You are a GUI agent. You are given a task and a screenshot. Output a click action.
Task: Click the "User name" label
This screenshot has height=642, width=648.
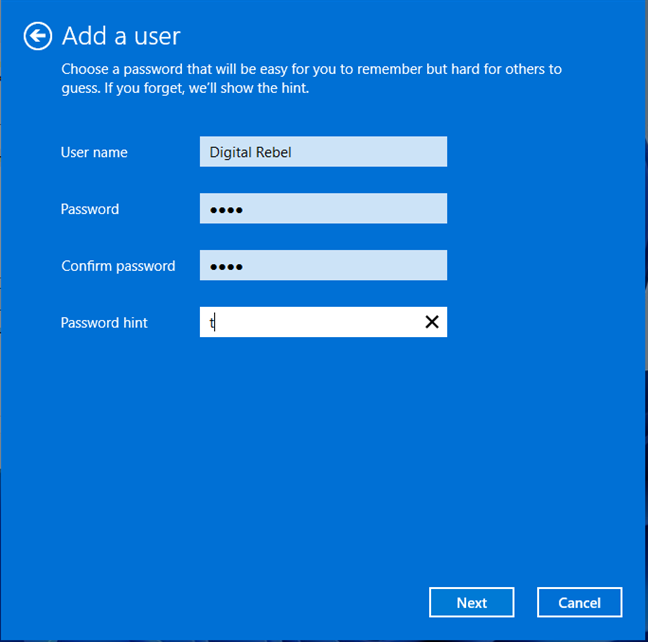click(x=94, y=152)
